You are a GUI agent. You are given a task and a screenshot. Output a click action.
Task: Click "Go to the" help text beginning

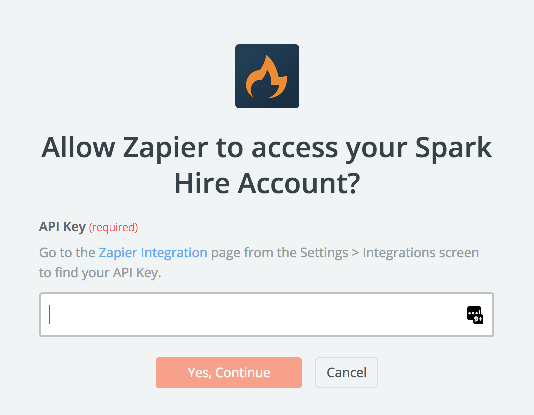(x=67, y=253)
